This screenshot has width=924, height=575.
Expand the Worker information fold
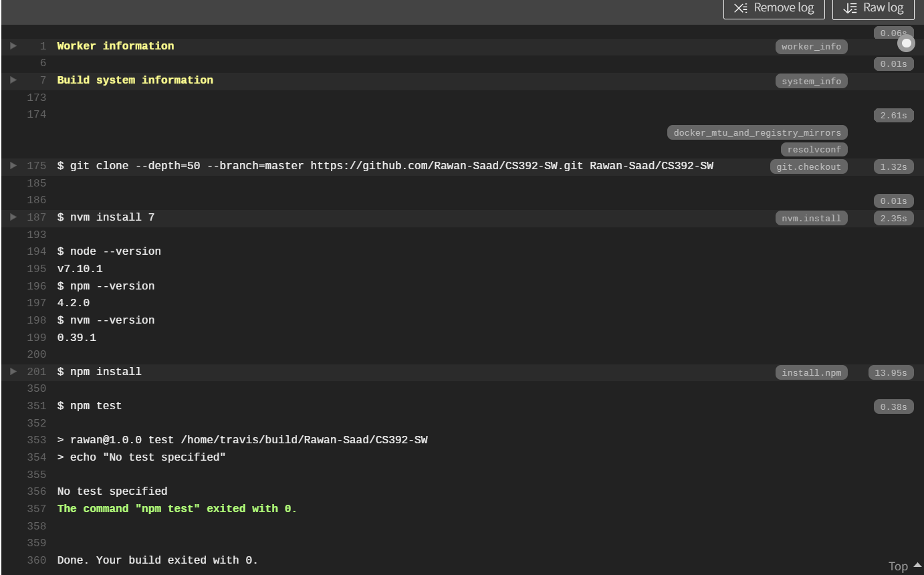tap(13, 45)
